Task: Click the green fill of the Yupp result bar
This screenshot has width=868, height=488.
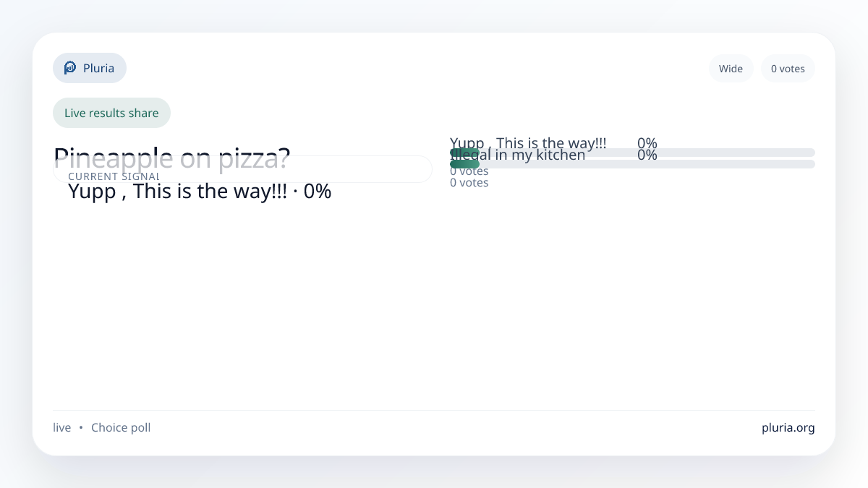Action: 464,152
